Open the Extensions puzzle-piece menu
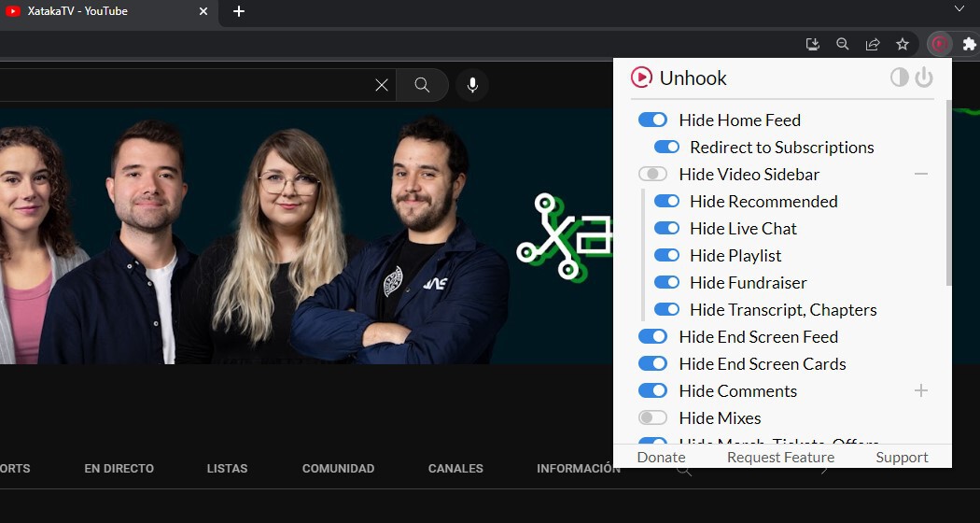980x523 pixels. (969, 44)
